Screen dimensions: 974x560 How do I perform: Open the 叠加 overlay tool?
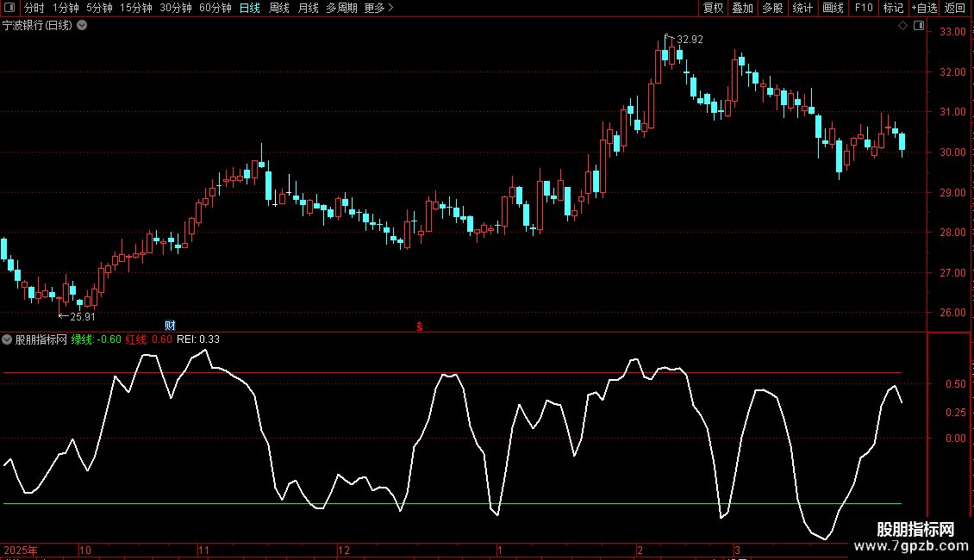coord(742,8)
